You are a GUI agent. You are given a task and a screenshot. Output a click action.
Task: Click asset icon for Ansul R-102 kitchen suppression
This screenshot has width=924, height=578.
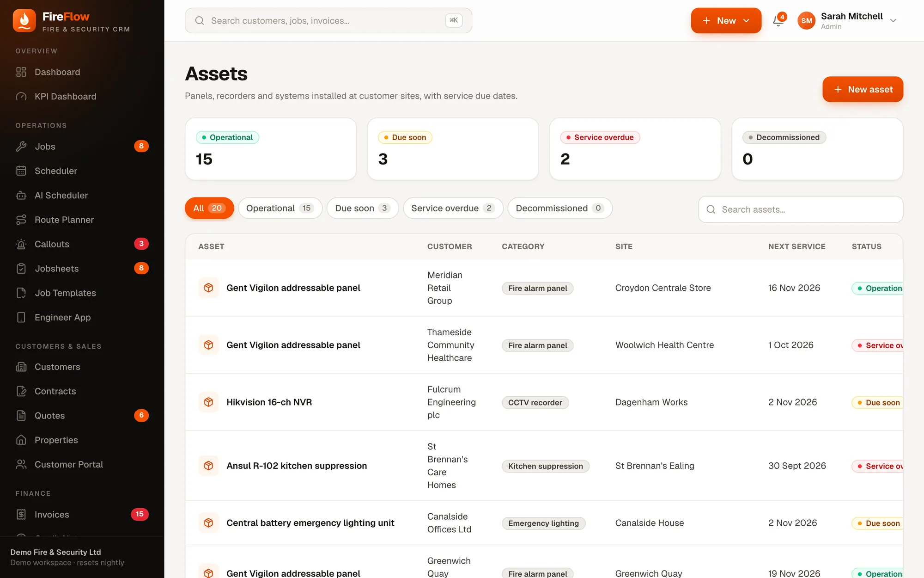click(x=209, y=466)
